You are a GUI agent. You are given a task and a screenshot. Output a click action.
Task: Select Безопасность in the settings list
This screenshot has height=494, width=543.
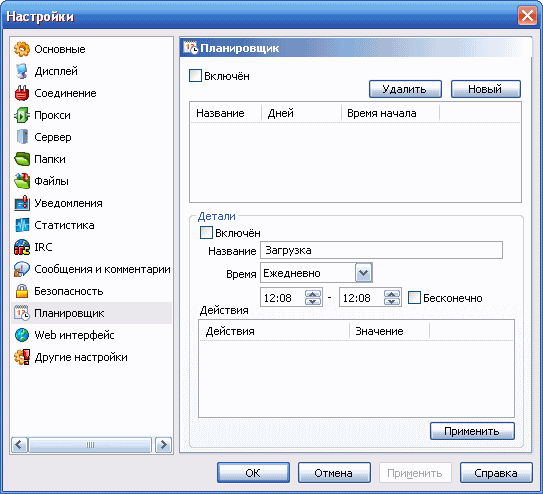pos(69,291)
